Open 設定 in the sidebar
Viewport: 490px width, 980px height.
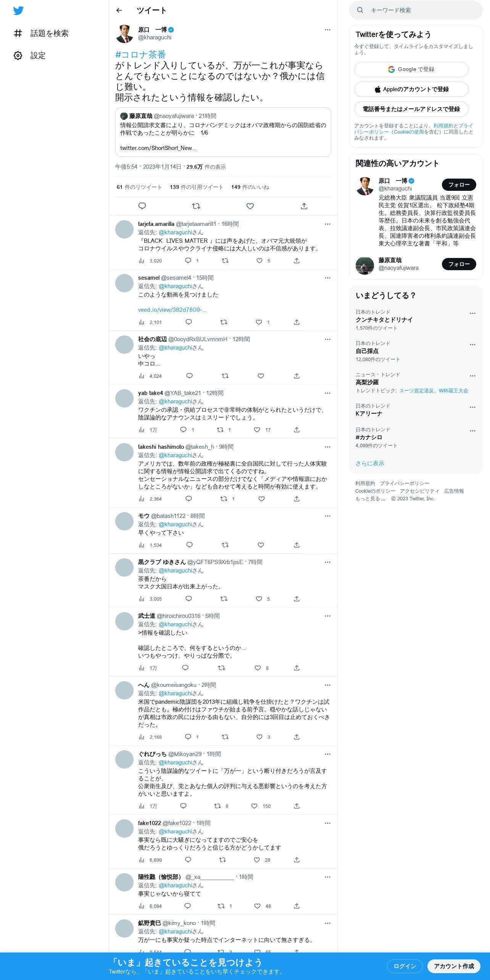click(x=30, y=55)
